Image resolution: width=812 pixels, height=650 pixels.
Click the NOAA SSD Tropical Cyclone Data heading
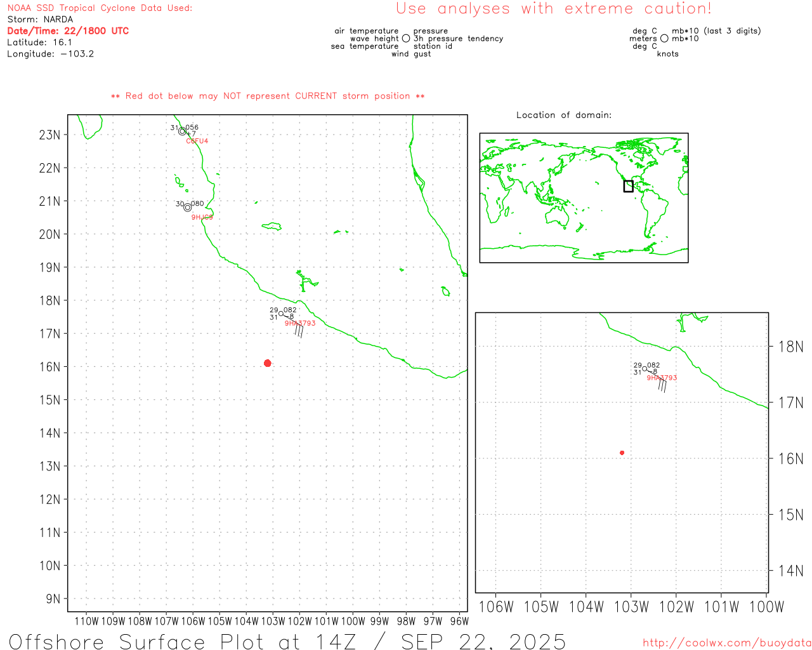[100, 8]
